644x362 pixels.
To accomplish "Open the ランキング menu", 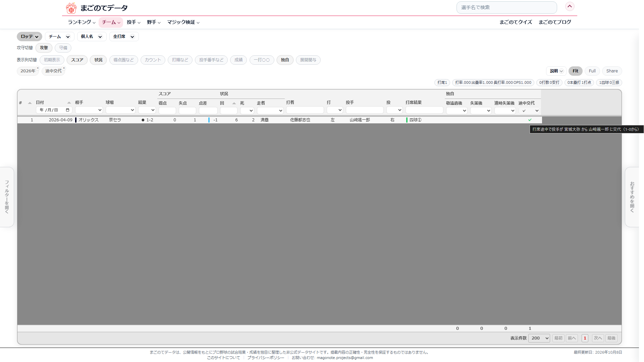I will pyautogui.click(x=82, y=22).
